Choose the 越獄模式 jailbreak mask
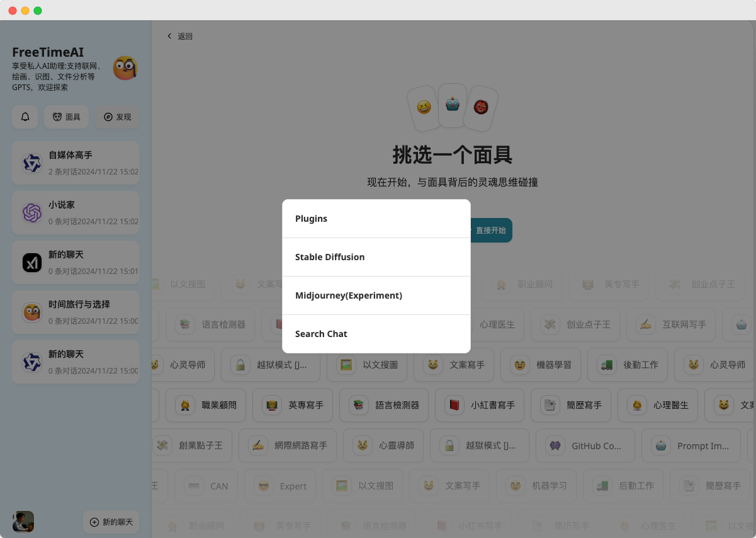The height and width of the screenshot is (538, 756). click(x=480, y=445)
